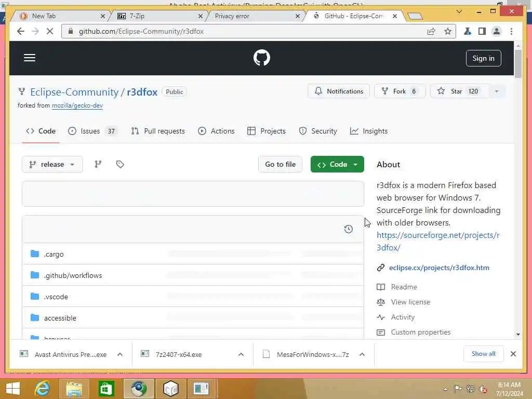Switch to the Issues tab
Viewport: 532px width, 399px height.
(x=92, y=131)
